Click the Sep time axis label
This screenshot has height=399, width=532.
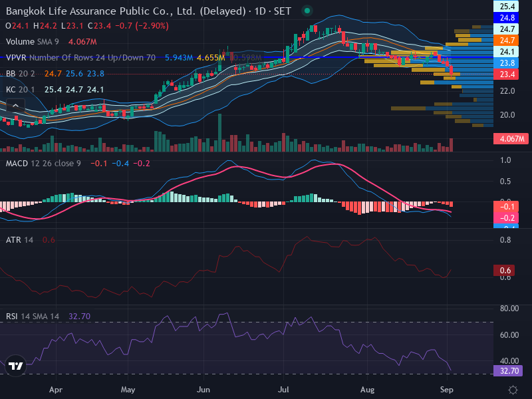coord(446,390)
